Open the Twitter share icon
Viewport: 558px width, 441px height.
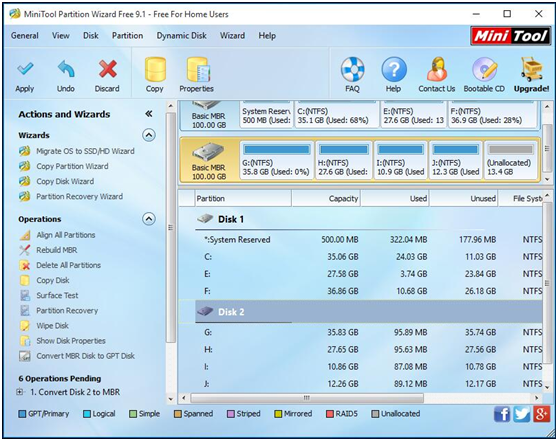click(521, 414)
